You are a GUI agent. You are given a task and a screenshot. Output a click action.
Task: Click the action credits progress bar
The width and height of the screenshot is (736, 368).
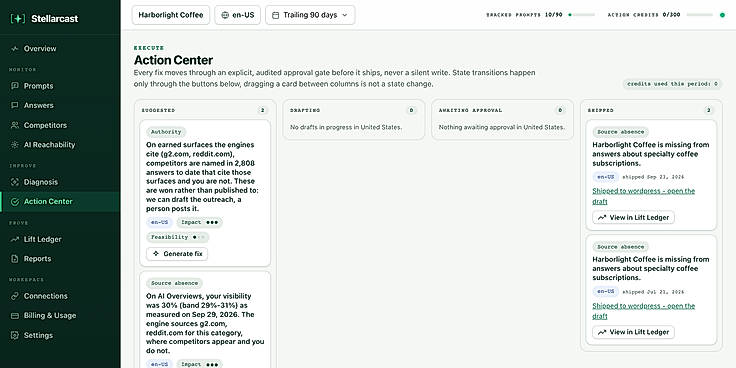pos(699,15)
